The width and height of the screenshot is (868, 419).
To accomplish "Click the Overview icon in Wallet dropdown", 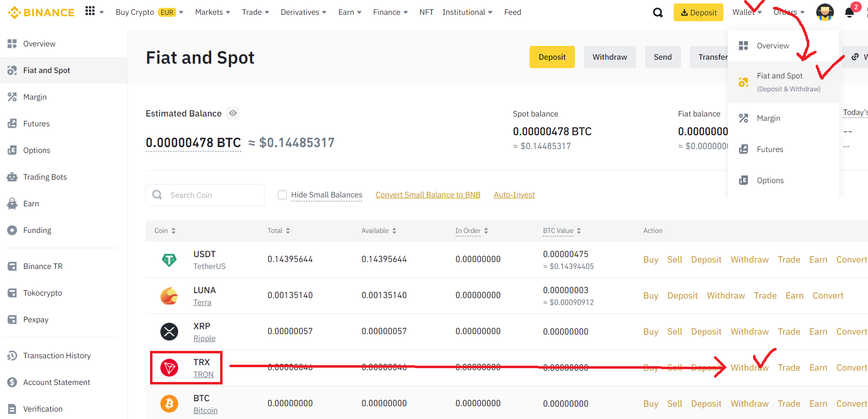I will [744, 46].
